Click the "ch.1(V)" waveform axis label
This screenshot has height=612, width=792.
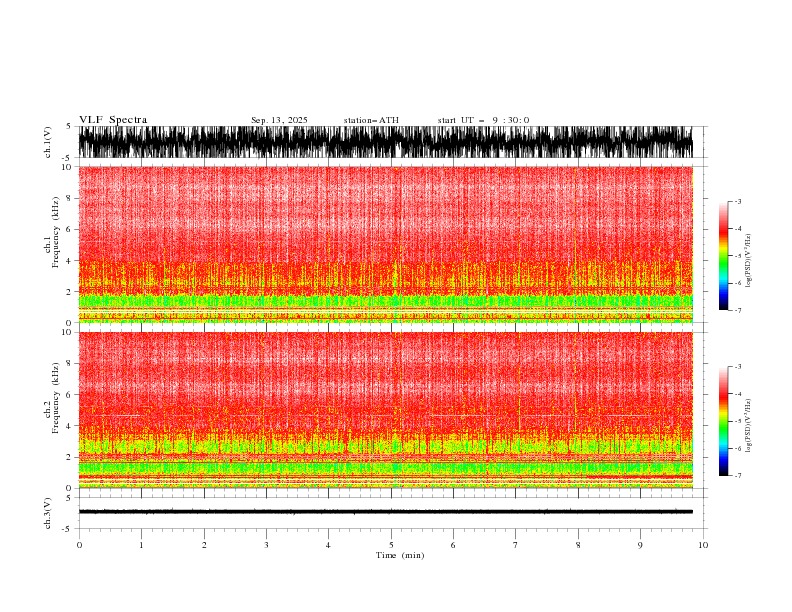[48, 142]
